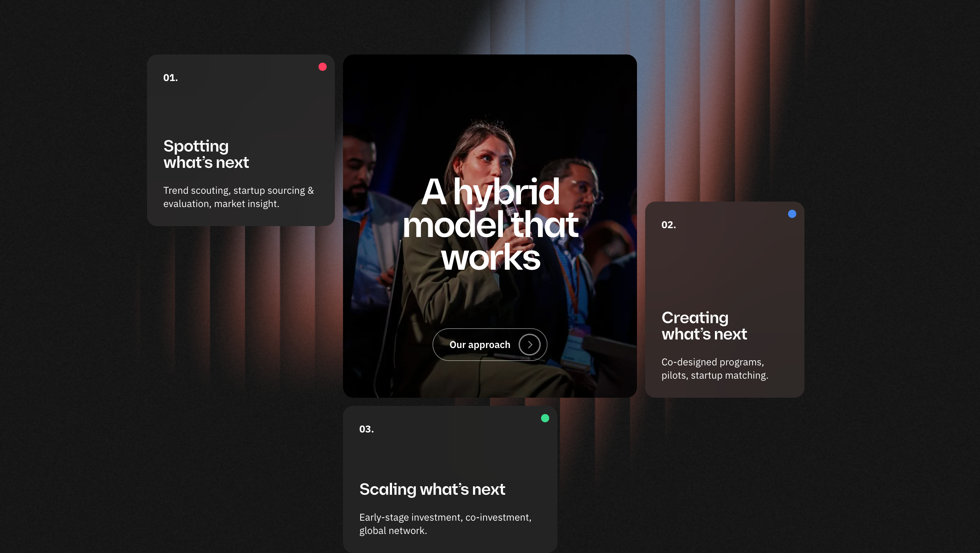
Task: Click the Trend scouting, startup sourcing description
Action: tap(239, 197)
